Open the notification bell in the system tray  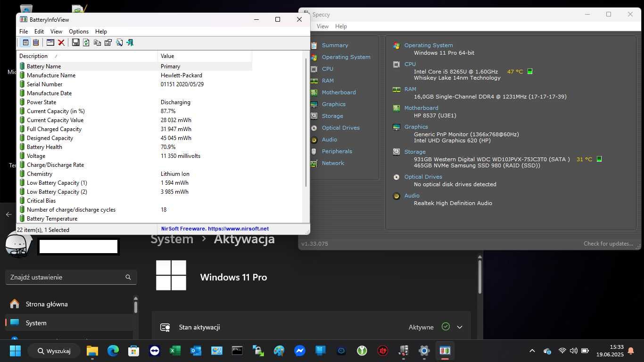tap(631, 351)
